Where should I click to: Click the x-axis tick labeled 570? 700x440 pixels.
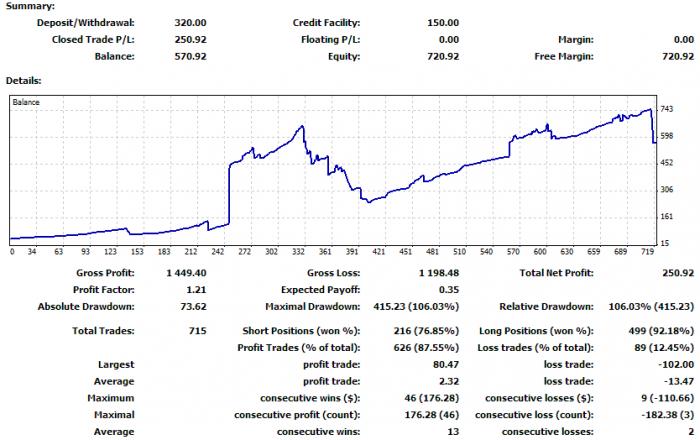pos(513,252)
